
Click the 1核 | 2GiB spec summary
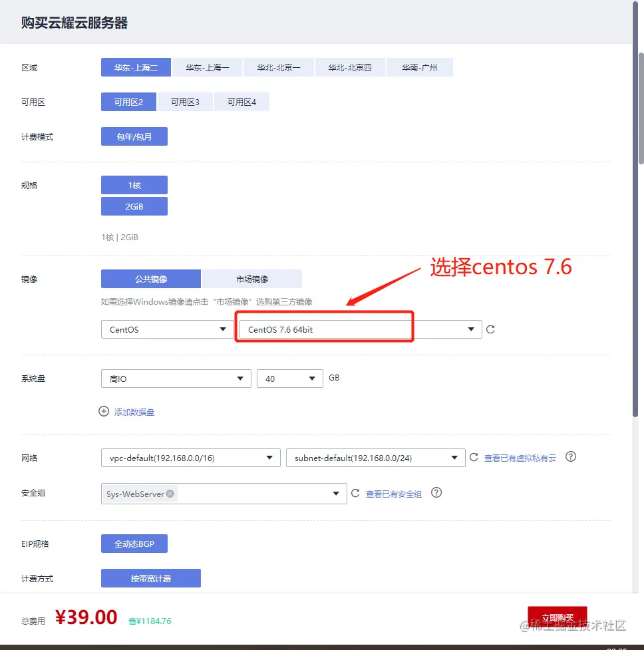click(x=120, y=237)
